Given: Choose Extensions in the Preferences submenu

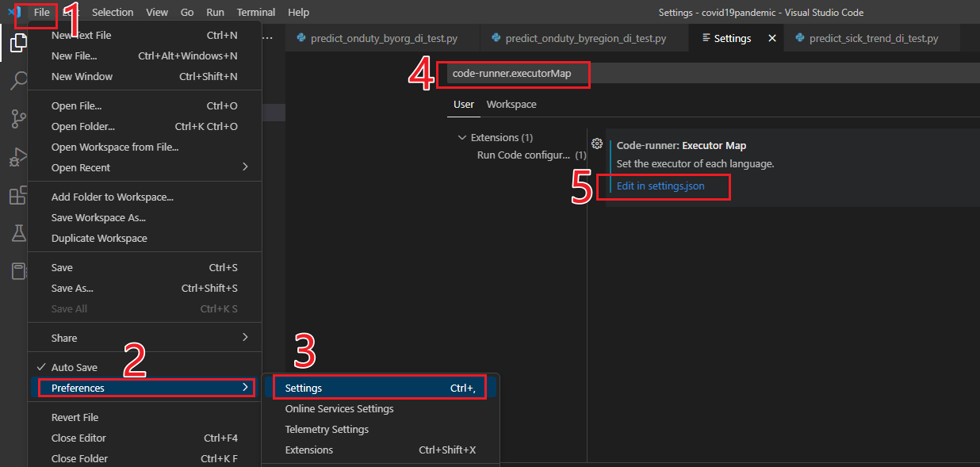Looking at the screenshot, I should click(381, 450).
